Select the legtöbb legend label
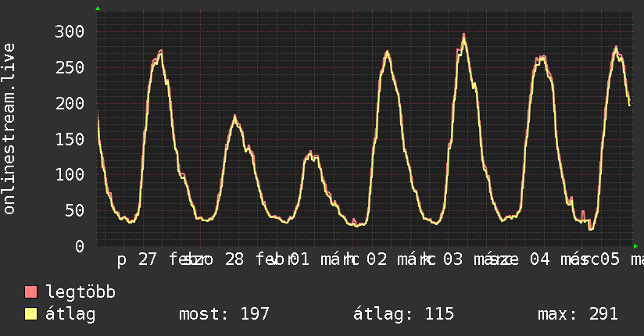This screenshot has height=336, width=644. (80, 292)
